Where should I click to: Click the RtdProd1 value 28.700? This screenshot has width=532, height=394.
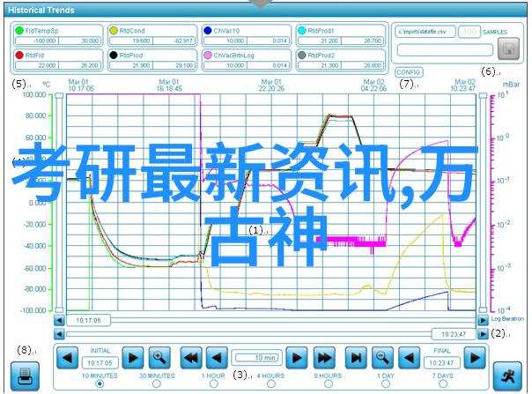(362, 41)
